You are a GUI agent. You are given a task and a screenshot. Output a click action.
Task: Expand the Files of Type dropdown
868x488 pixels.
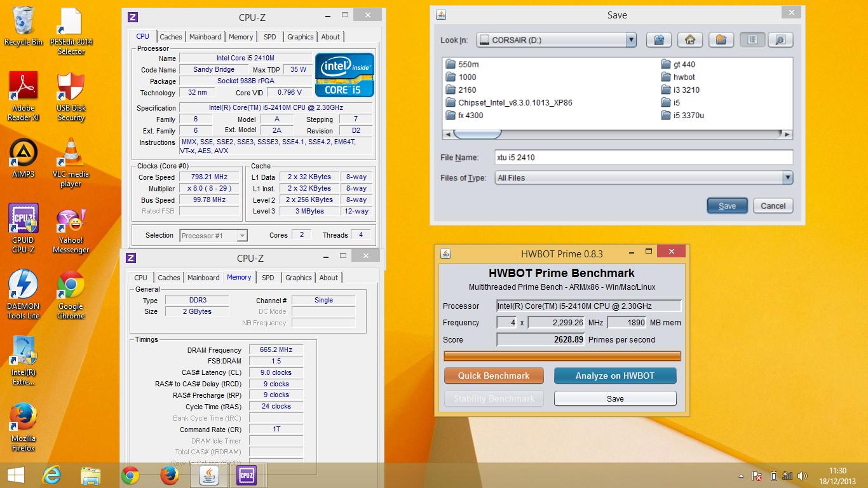click(x=787, y=178)
